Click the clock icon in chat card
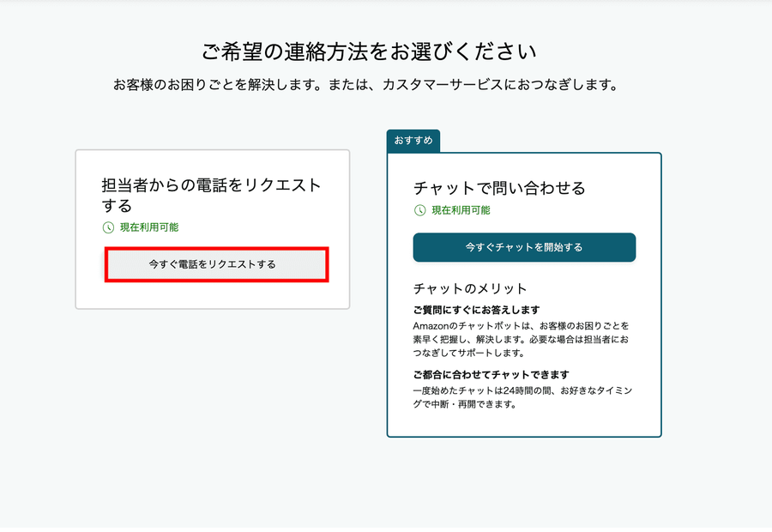 click(x=419, y=210)
